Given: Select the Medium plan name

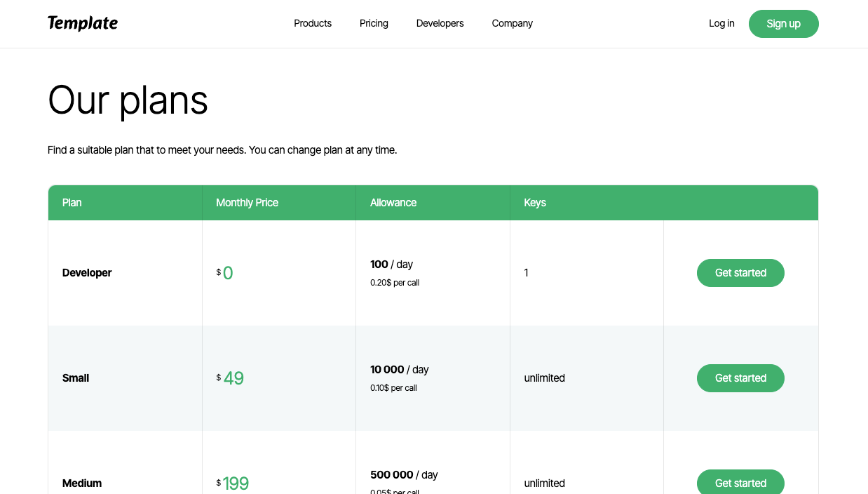Looking at the screenshot, I should [x=82, y=483].
